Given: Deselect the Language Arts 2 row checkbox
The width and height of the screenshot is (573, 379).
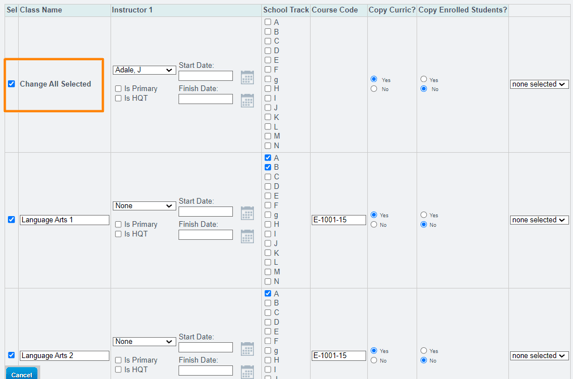Looking at the screenshot, I should (11, 355).
